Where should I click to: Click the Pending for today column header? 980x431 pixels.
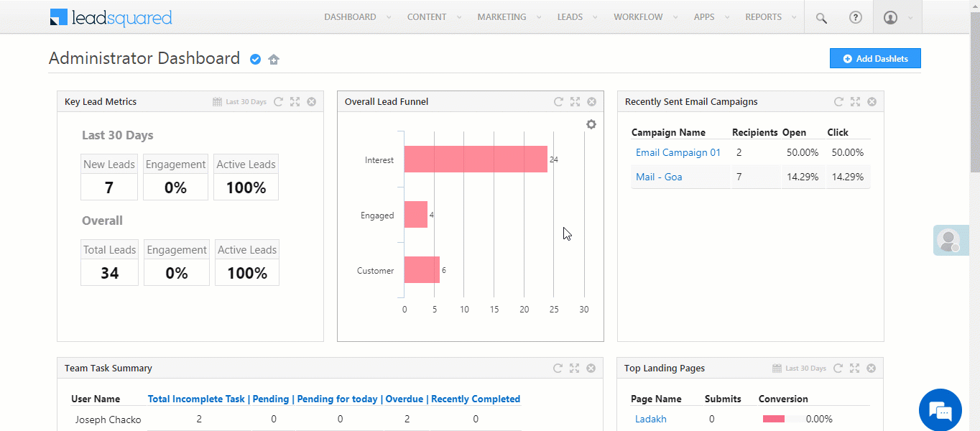point(338,399)
